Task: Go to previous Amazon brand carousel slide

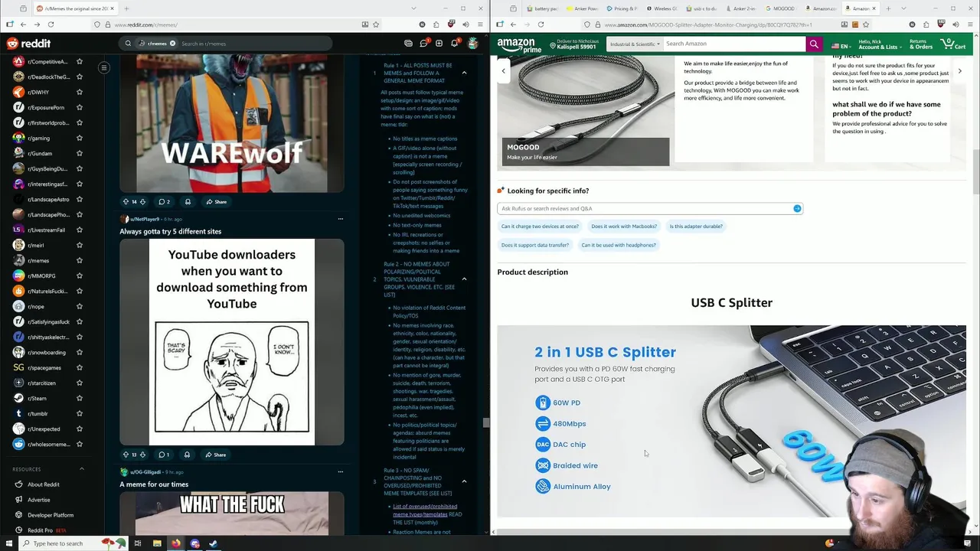Action: pyautogui.click(x=503, y=71)
